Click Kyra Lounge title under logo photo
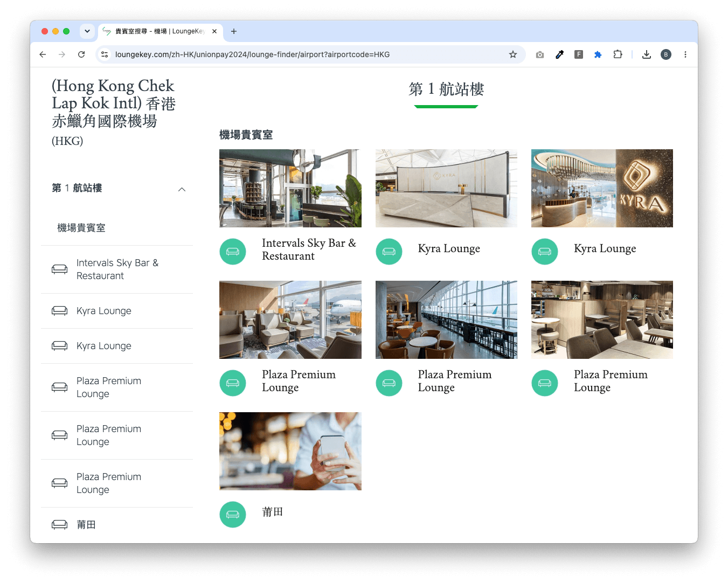This screenshot has width=728, height=583. point(605,248)
